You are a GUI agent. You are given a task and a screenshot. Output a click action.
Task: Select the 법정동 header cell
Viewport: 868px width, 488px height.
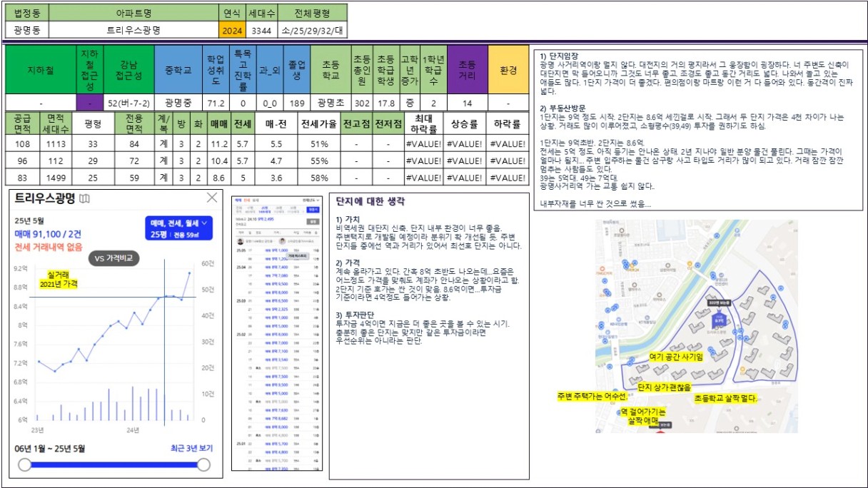29,13
